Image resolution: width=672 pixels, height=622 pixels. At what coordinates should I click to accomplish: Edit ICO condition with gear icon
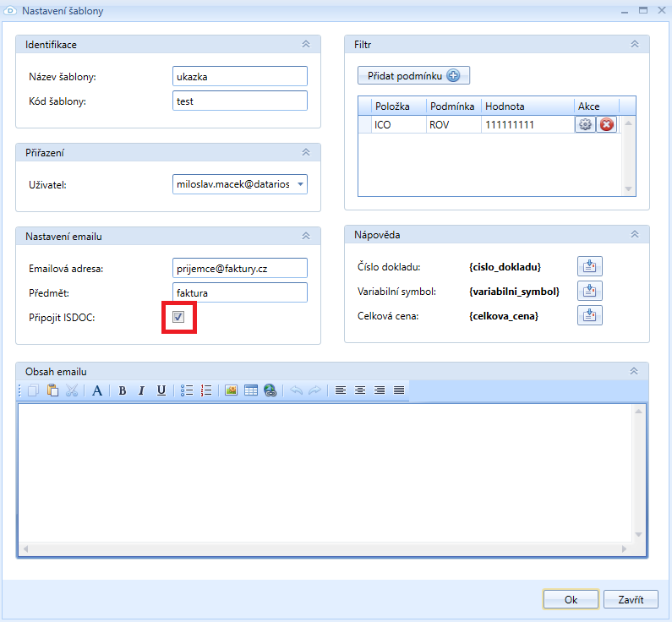point(585,124)
